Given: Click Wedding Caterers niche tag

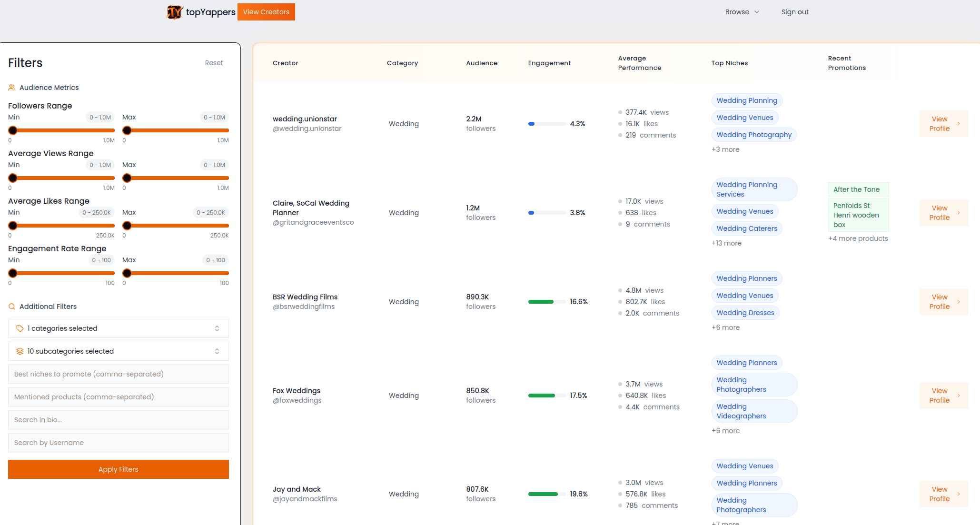Looking at the screenshot, I should tap(747, 228).
